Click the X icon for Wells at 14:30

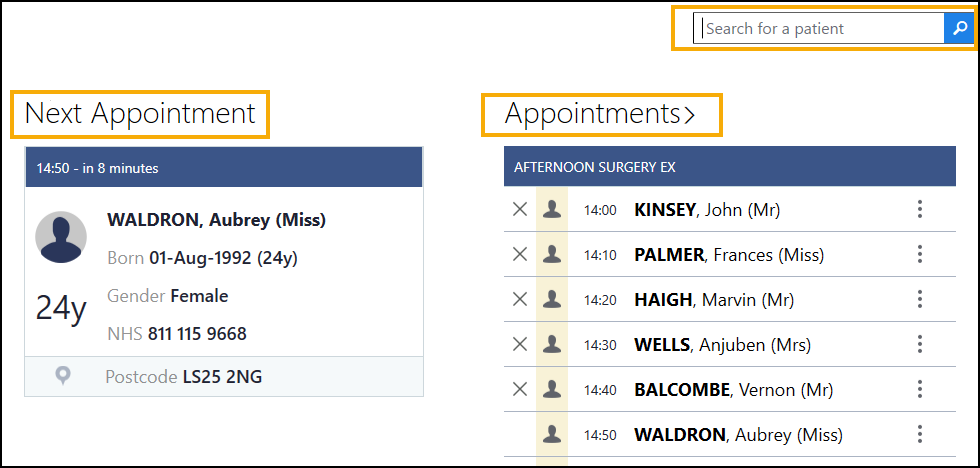coord(520,344)
